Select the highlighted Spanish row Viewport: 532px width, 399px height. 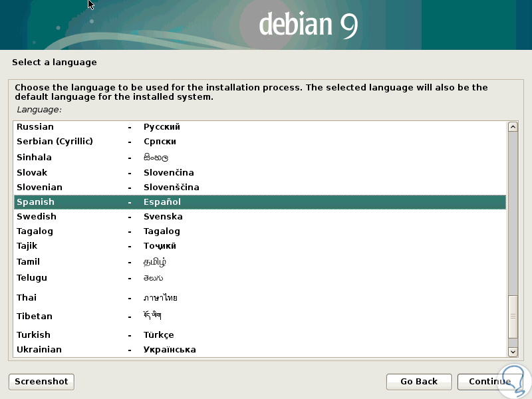(x=260, y=202)
